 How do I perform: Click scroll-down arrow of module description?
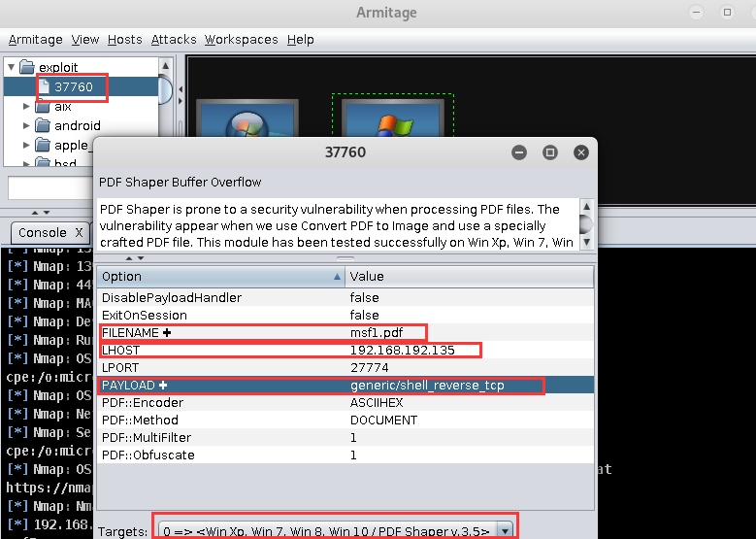[x=587, y=242]
